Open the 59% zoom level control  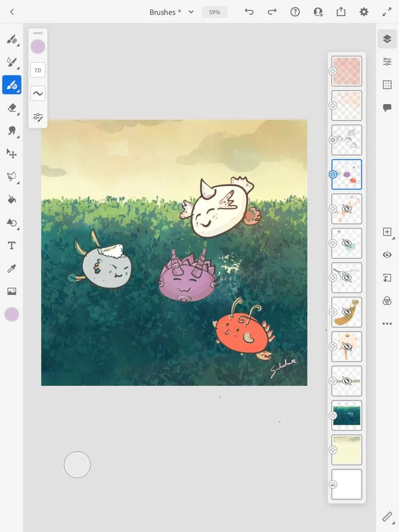[214, 12]
